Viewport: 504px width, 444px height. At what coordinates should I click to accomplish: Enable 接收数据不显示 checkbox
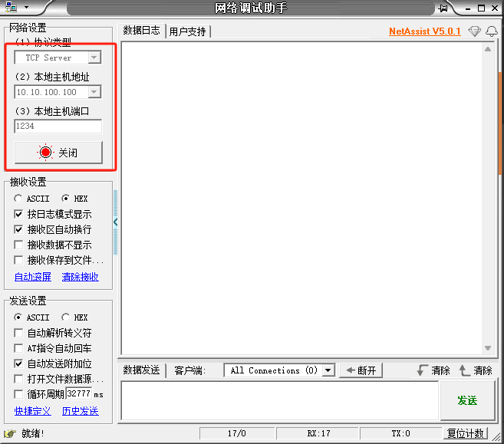(19, 245)
